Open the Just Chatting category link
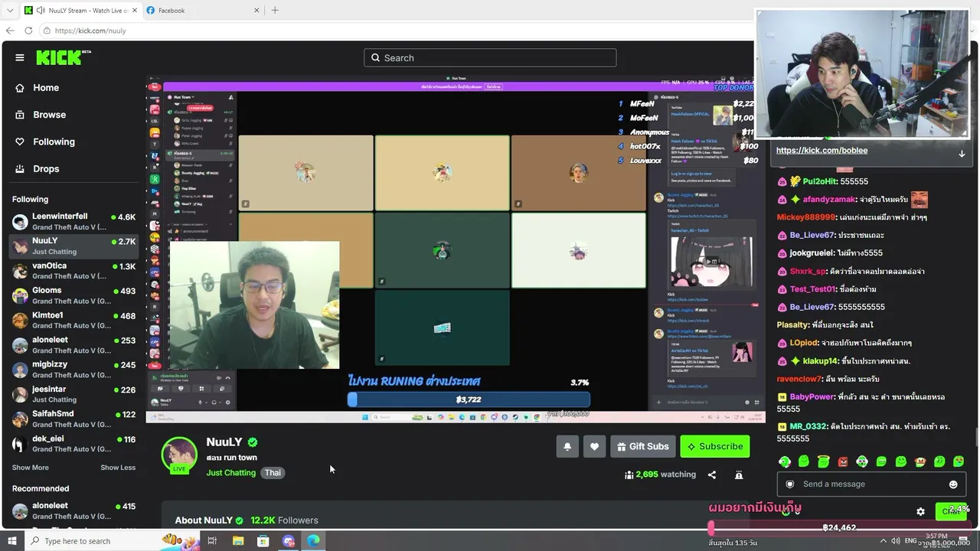 point(231,473)
